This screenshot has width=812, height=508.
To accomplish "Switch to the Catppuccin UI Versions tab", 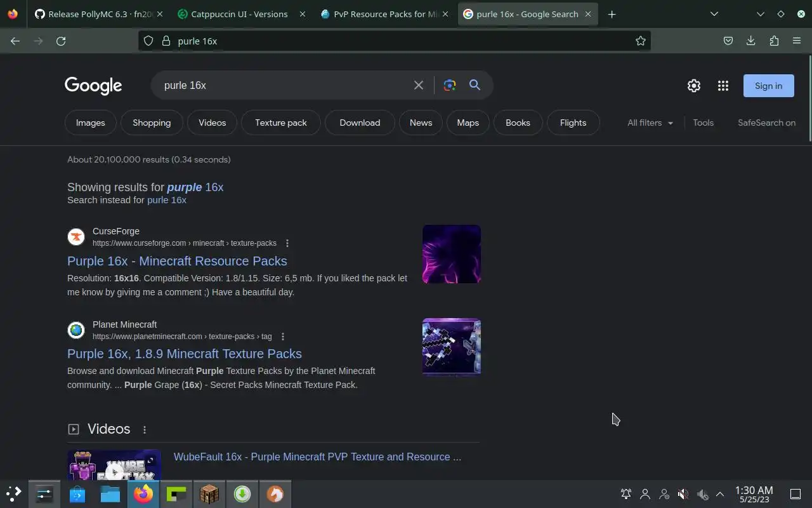I will (240, 14).
